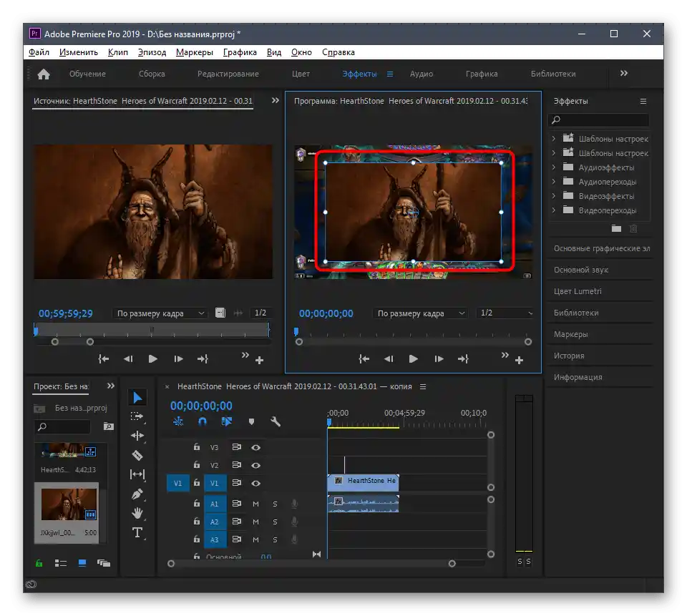This screenshot has height=616, width=687.
Task: Toggle snap magnet in timeline
Action: point(203,422)
